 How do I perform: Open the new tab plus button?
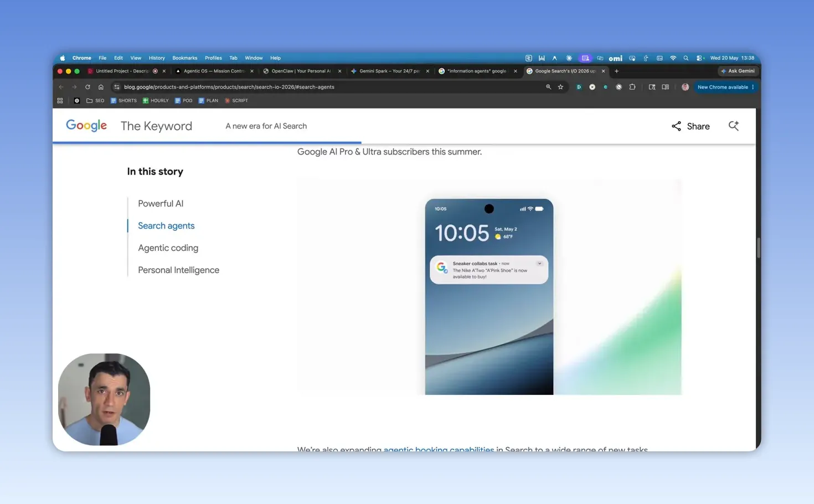point(616,71)
